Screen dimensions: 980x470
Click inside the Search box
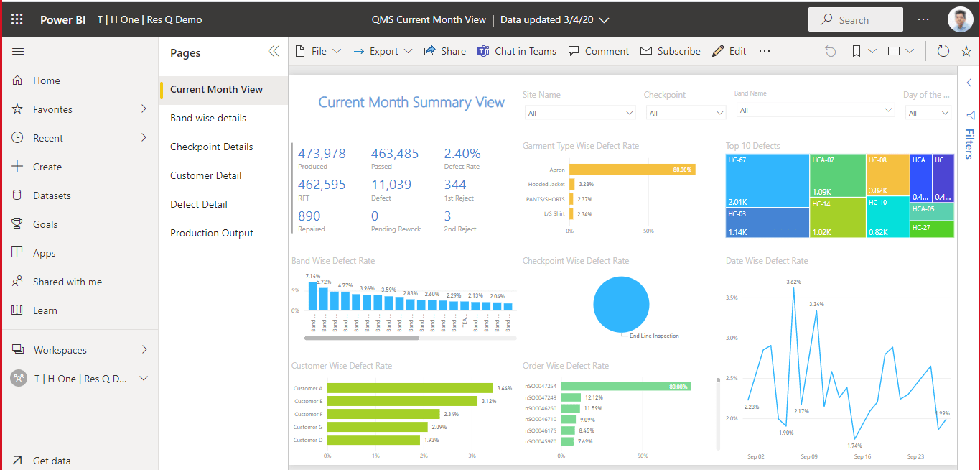(x=856, y=19)
